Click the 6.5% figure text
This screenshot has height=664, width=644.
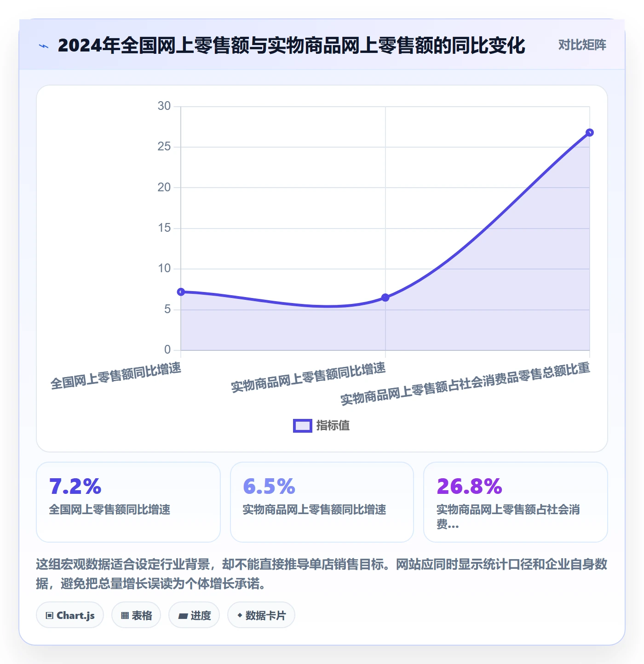coord(269,487)
